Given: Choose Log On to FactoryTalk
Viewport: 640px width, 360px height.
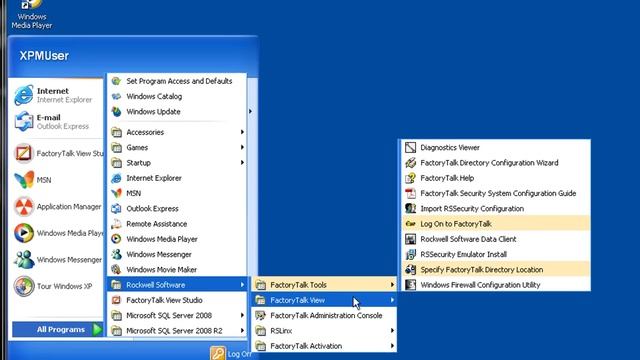Looking at the screenshot, I should coord(496,224).
